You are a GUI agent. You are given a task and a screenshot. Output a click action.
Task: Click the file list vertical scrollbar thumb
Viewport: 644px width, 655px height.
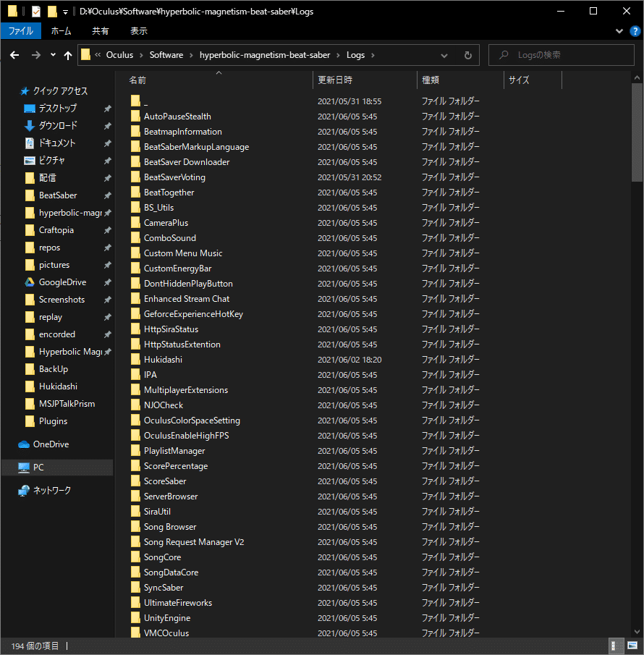pyautogui.click(x=637, y=132)
